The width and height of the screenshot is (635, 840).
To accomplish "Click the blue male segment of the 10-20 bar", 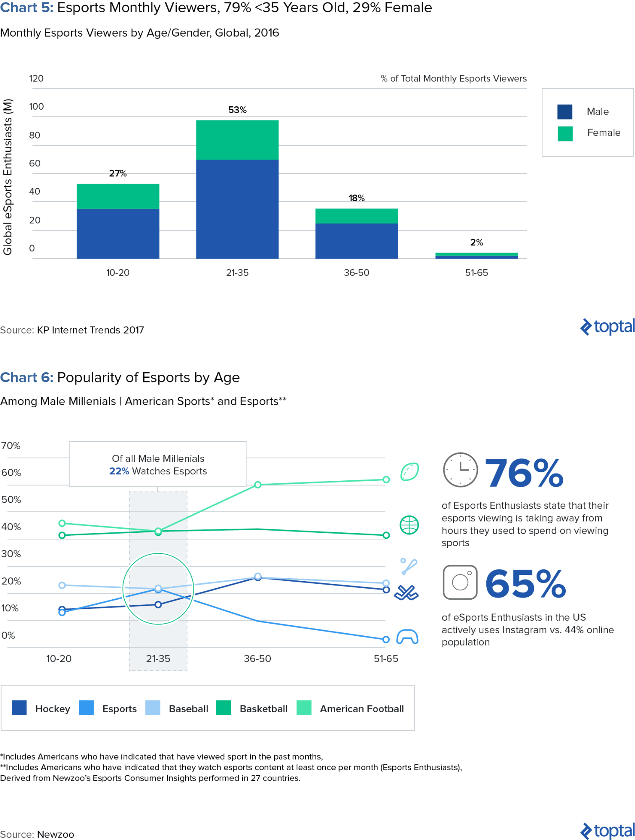I will point(118,234).
